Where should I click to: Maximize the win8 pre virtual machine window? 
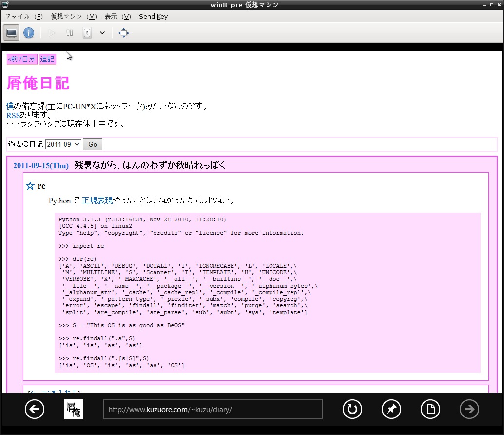tap(492, 5)
